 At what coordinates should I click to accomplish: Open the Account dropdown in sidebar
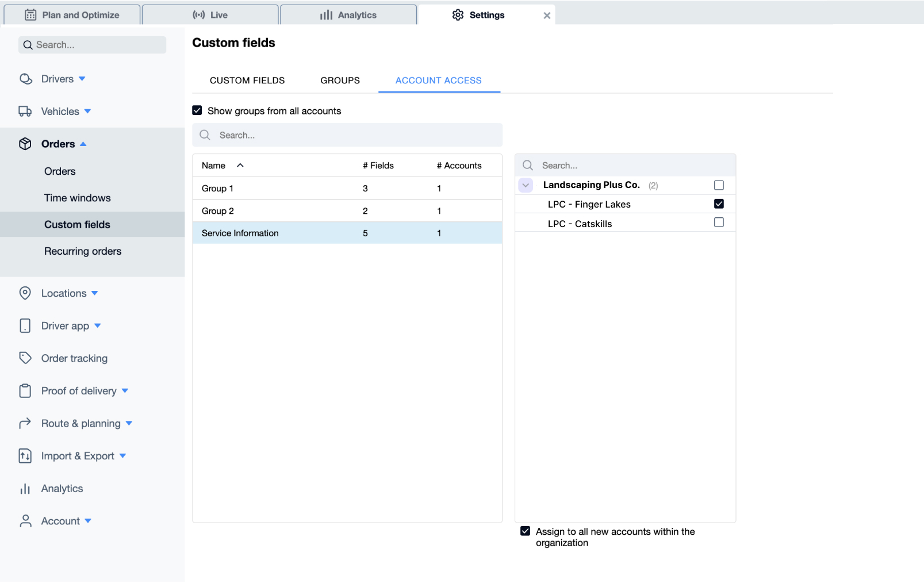(x=88, y=521)
